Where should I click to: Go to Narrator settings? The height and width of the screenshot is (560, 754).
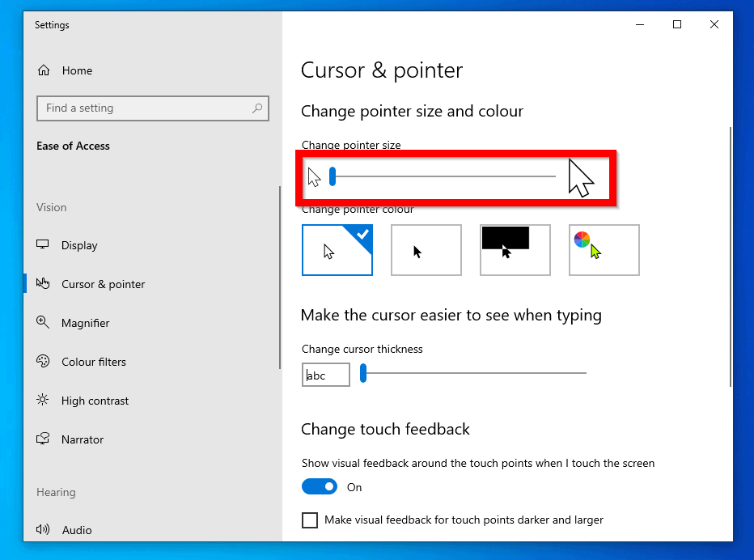click(83, 439)
